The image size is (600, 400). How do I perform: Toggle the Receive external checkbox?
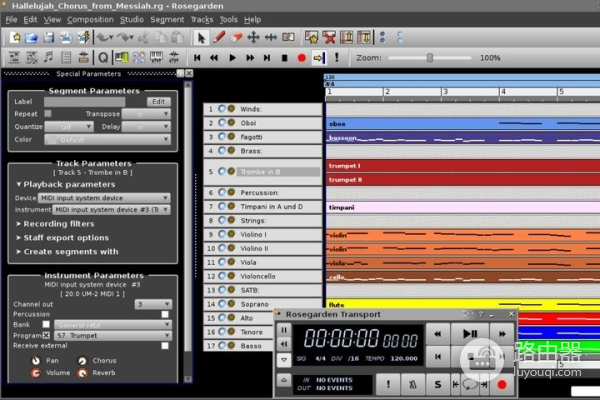click(x=165, y=347)
